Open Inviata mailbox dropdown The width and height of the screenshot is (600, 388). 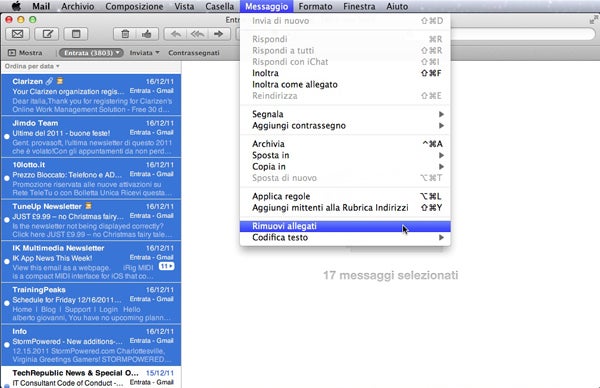click(x=144, y=53)
